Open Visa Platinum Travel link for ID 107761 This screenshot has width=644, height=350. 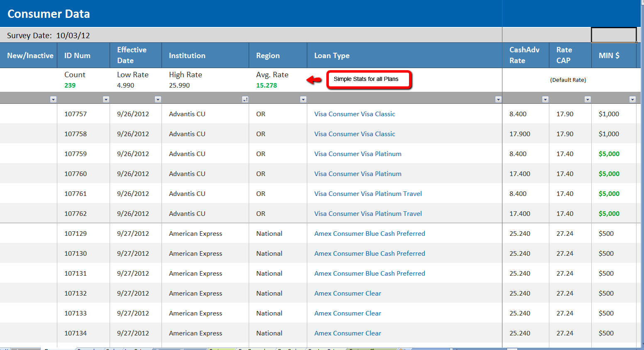[x=368, y=193]
